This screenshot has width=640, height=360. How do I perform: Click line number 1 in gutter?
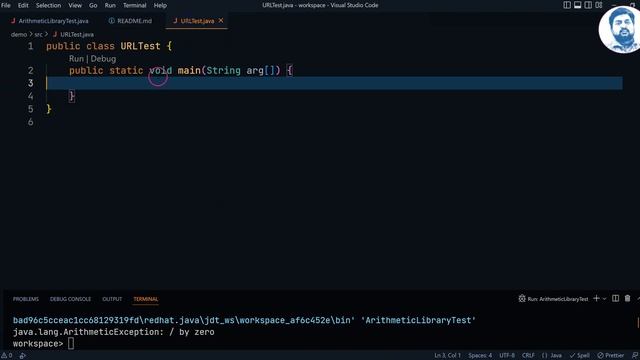(31, 46)
